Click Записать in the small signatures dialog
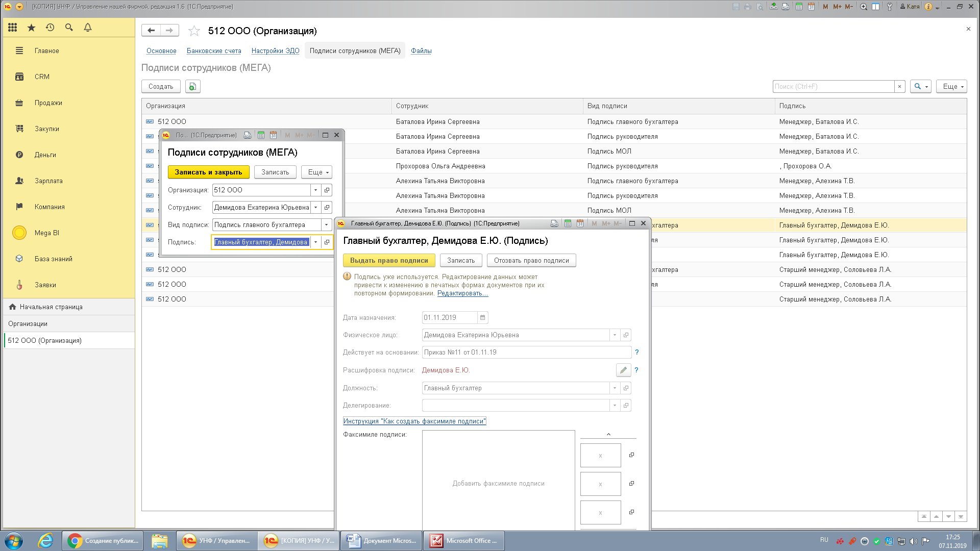Viewport: 980px width, 551px height. tap(275, 172)
